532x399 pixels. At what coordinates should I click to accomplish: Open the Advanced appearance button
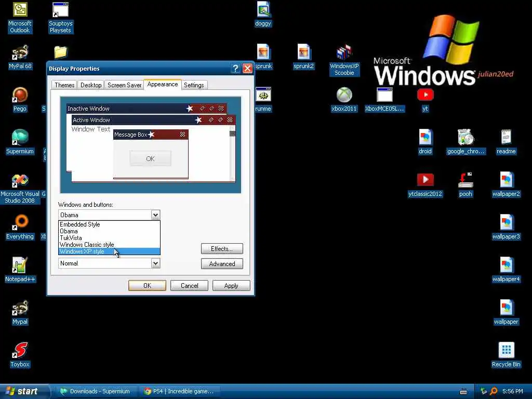click(x=222, y=263)
